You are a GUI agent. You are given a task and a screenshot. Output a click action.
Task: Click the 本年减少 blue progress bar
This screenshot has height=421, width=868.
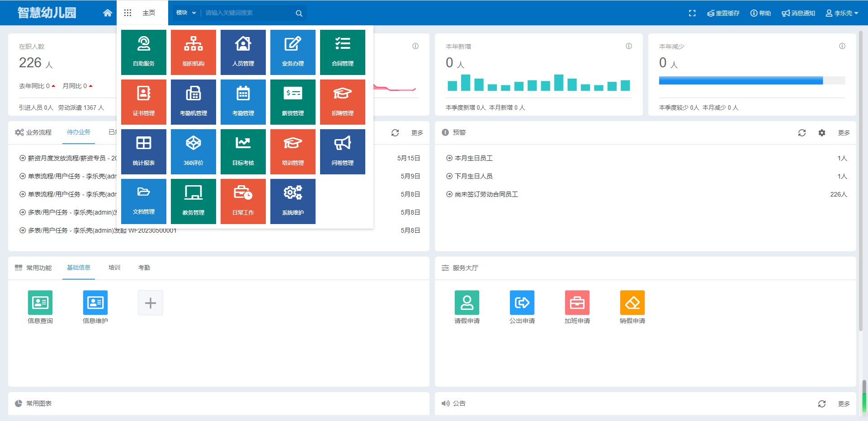pos(741,80)
